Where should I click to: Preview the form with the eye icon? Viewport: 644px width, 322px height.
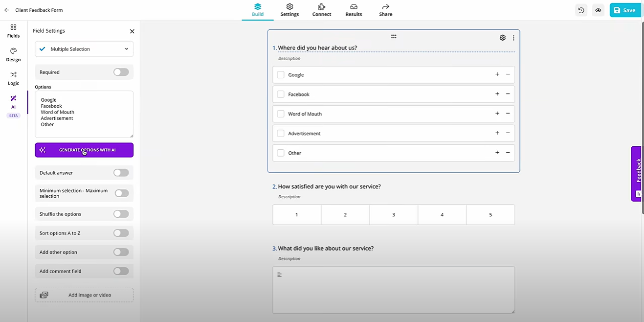(x=598, y=10)
